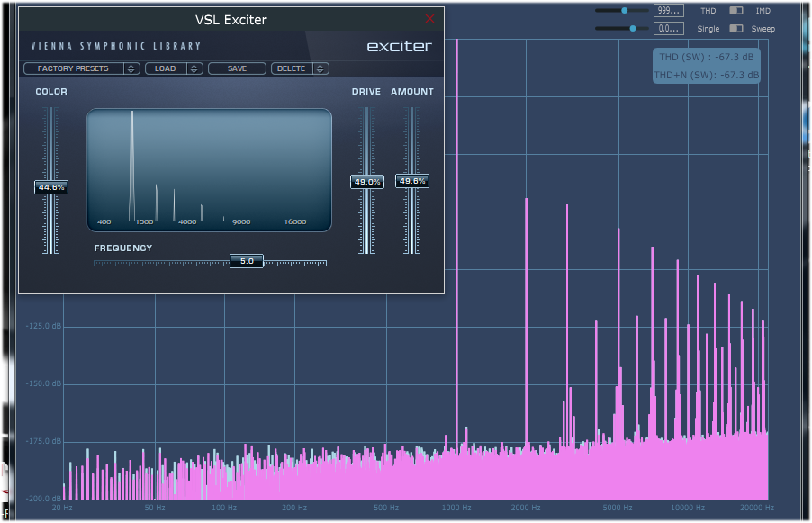This screenshot has width=812, height=523.
Task: Click the upper analyzer slider knob
Action: pyautogui.click(x=625, y=11)
